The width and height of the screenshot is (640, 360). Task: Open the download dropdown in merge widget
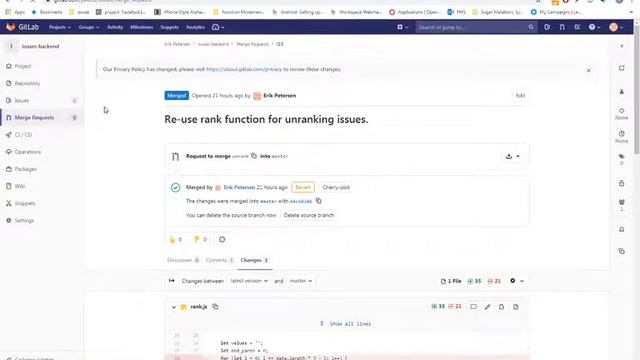tap(513, 156)
